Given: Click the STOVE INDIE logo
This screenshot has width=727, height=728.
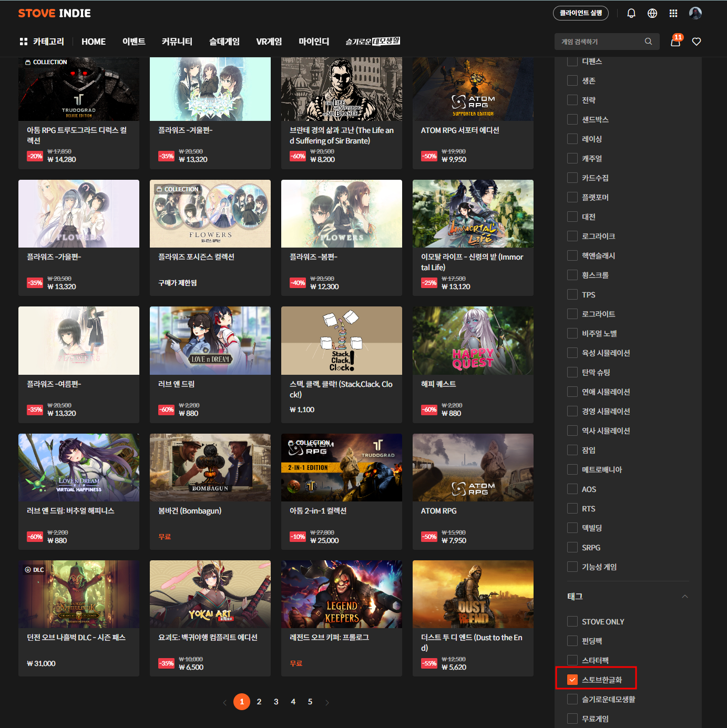Looking at the screenshot, I should (55, 13).
